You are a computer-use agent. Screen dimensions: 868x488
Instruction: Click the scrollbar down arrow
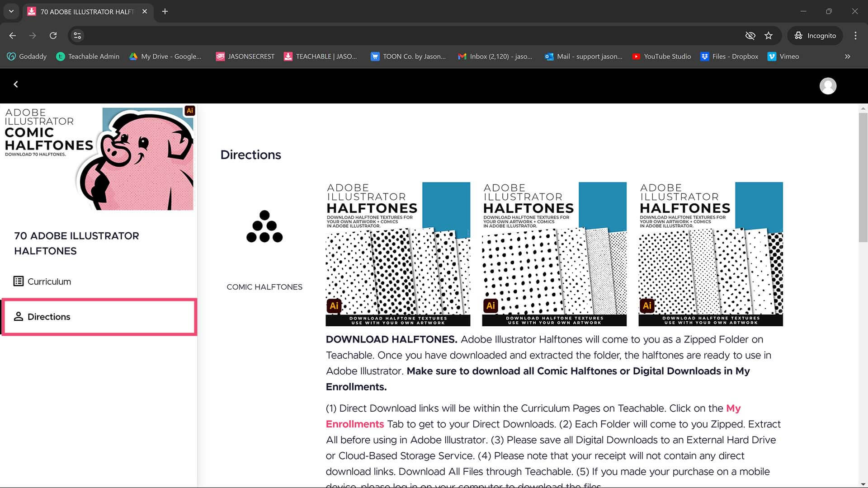(863, 484)
